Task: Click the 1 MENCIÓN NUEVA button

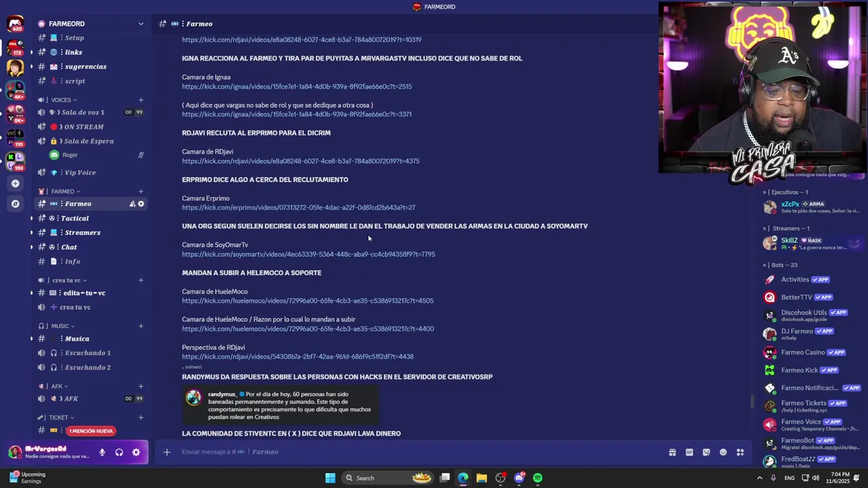Action: tap(90, 431)
